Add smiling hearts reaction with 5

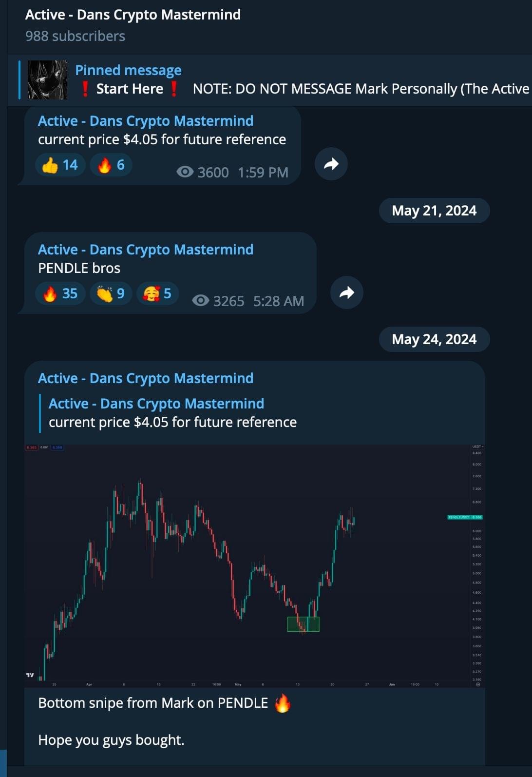pyautogui.click(x=157, y=293)
